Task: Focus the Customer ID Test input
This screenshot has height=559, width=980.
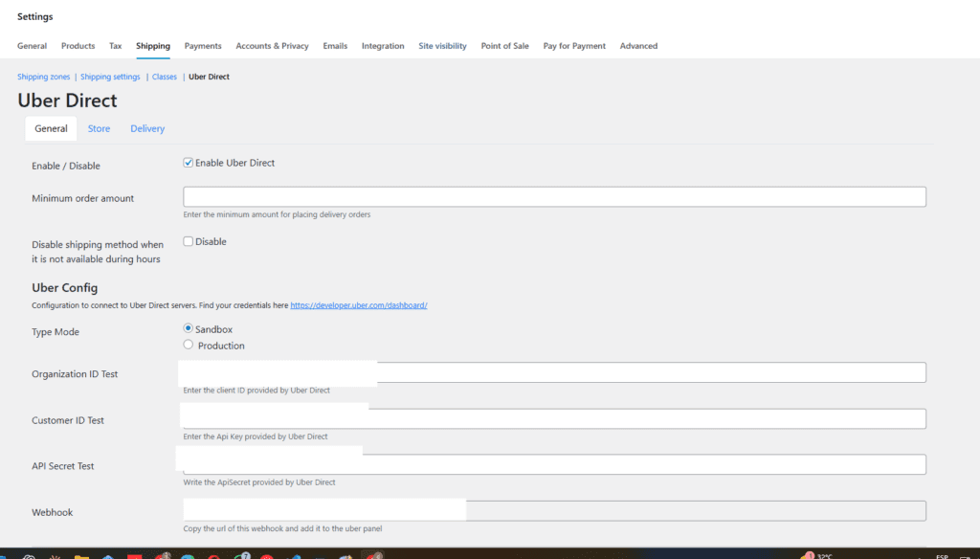Action: [x=554, y=419]
